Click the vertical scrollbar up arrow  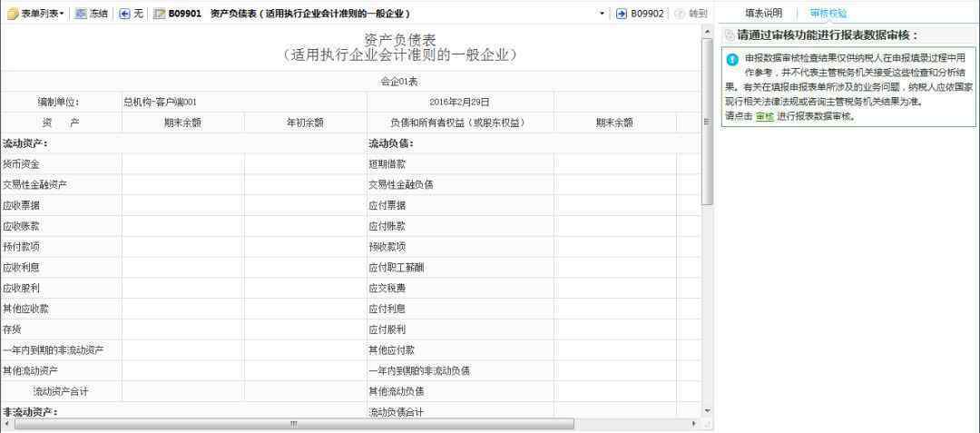click(x=707, y=33)
